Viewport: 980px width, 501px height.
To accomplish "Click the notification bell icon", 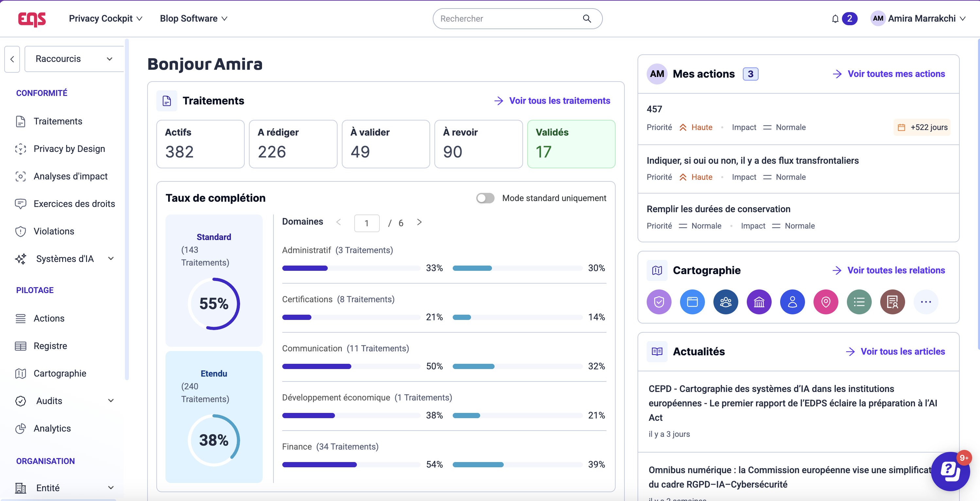I will (835, 19).
